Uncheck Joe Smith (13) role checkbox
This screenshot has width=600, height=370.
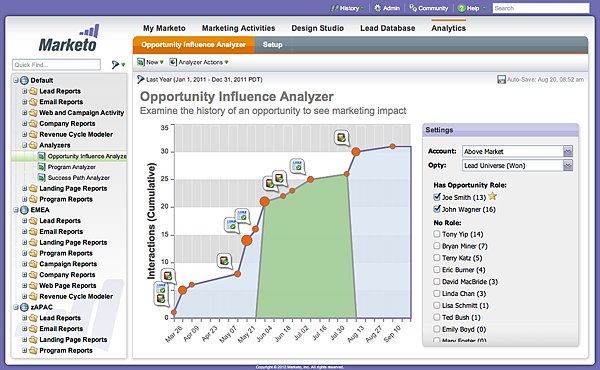(437, 197)
